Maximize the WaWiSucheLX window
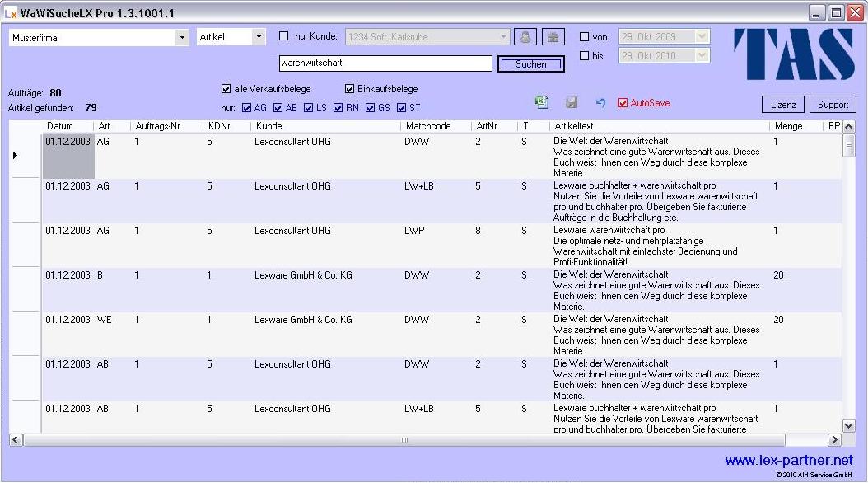This screenshot has height=483, width=868. pyautogui.click(x=836, y=12)
